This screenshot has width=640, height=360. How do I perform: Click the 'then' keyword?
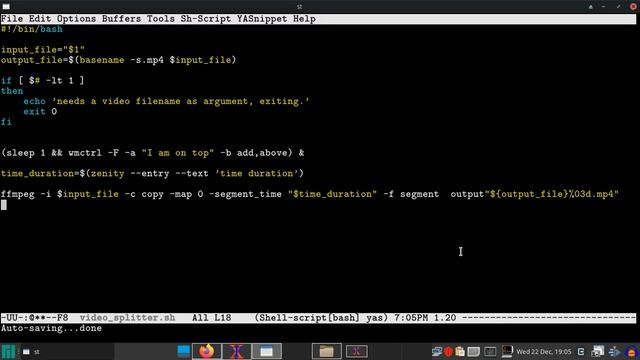tap(12, 91)
